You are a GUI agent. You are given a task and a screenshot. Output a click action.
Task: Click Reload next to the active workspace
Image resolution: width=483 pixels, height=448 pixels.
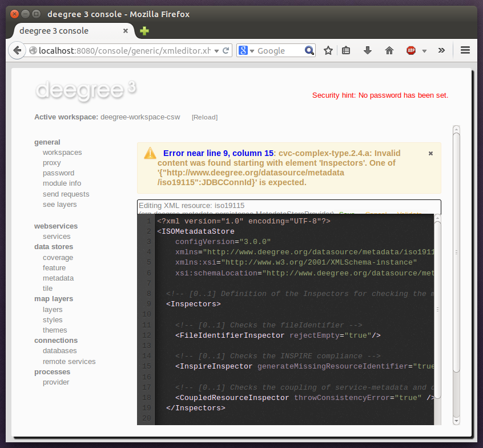[x=204, y=117]
